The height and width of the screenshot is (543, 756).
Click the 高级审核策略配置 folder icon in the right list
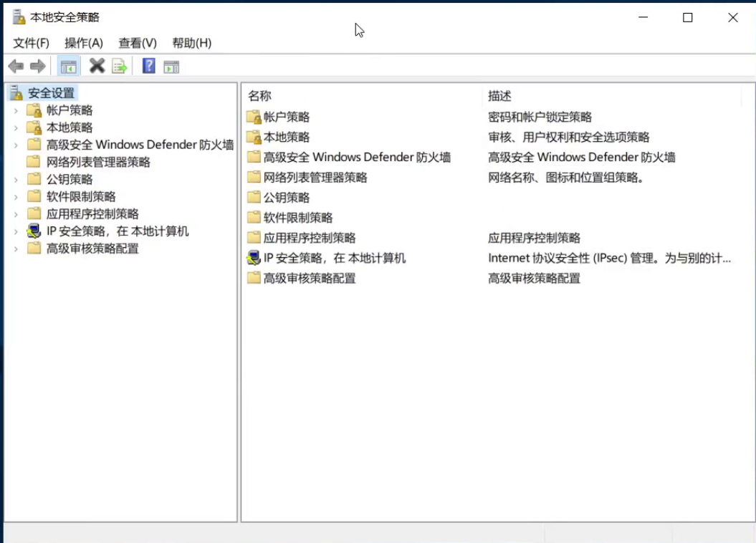254,277
